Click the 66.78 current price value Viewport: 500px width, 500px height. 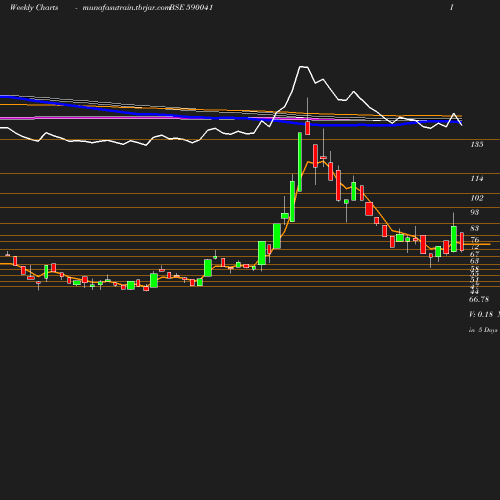[479, 299]
